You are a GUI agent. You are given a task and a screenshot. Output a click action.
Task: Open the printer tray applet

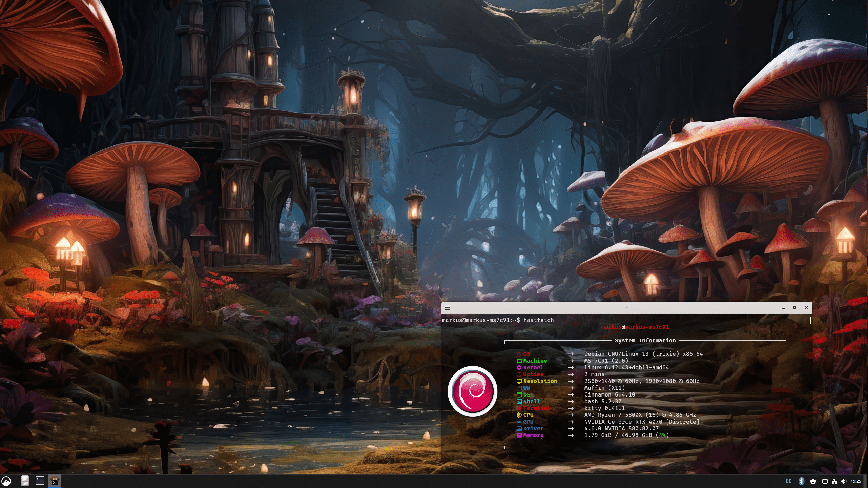click(x=813, y=481)
